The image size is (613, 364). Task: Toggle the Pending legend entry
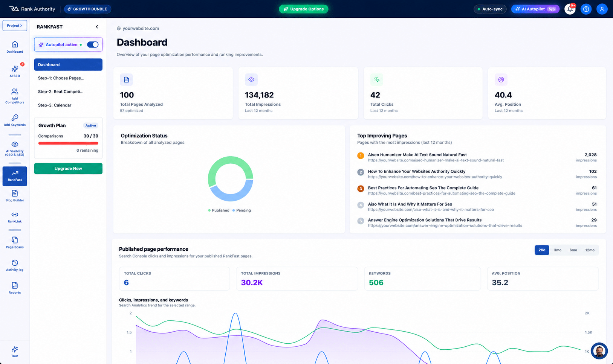pos(242,210)
